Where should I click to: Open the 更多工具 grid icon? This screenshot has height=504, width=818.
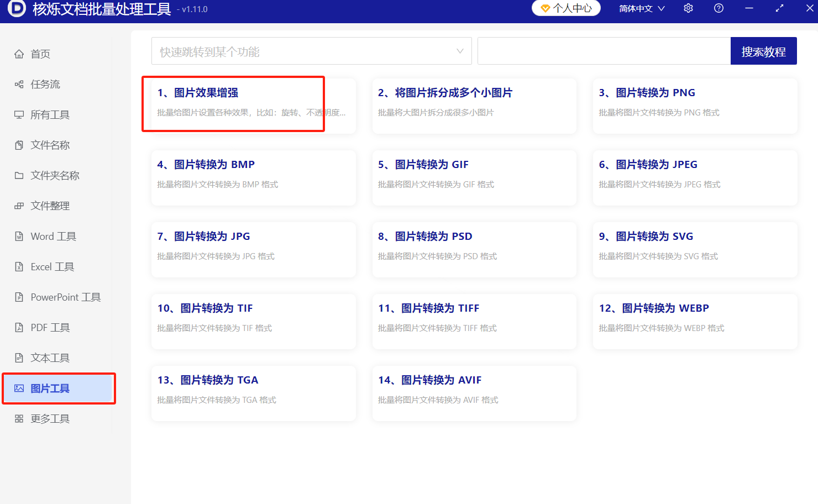pos(19,418)
